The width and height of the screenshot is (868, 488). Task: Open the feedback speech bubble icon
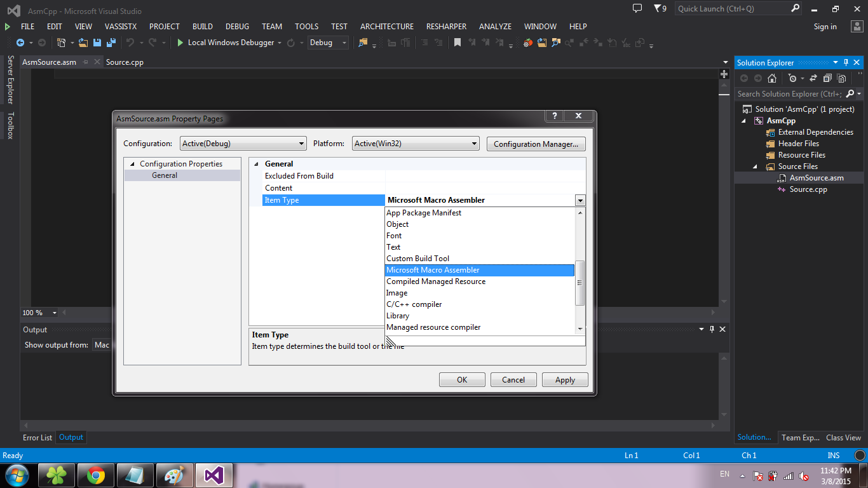point(637,8)
